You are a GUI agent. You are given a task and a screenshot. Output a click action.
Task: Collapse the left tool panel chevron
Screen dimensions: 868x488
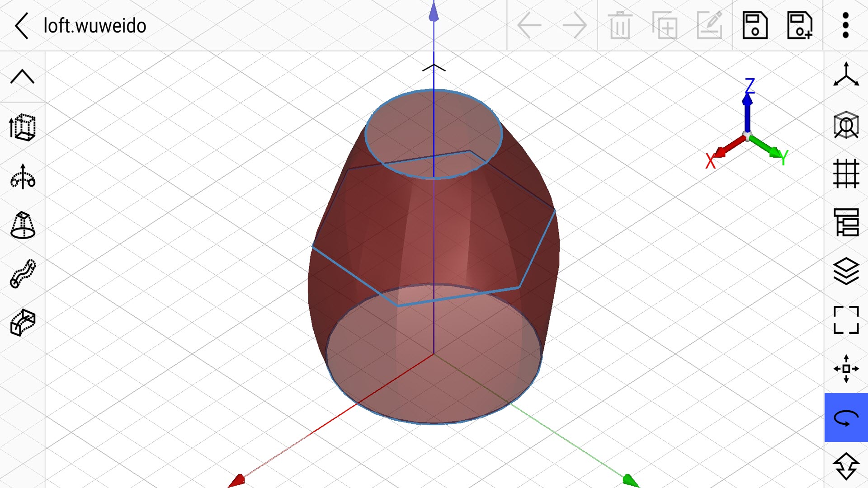pyautogui.click(x=22, y=77)
